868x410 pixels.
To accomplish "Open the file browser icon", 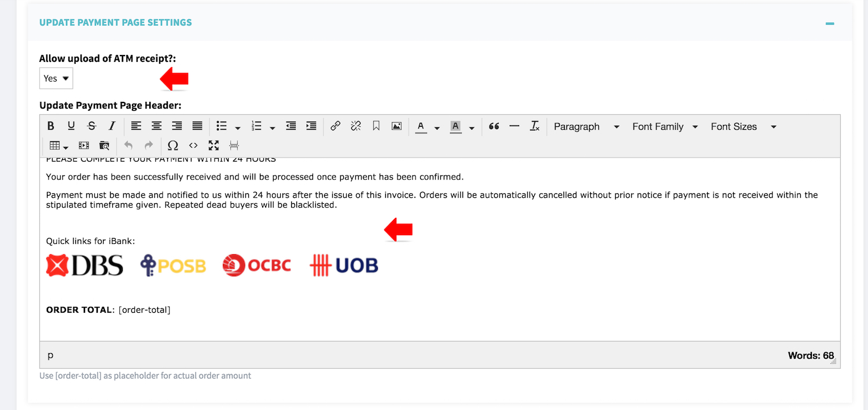I will pos(104,145).
